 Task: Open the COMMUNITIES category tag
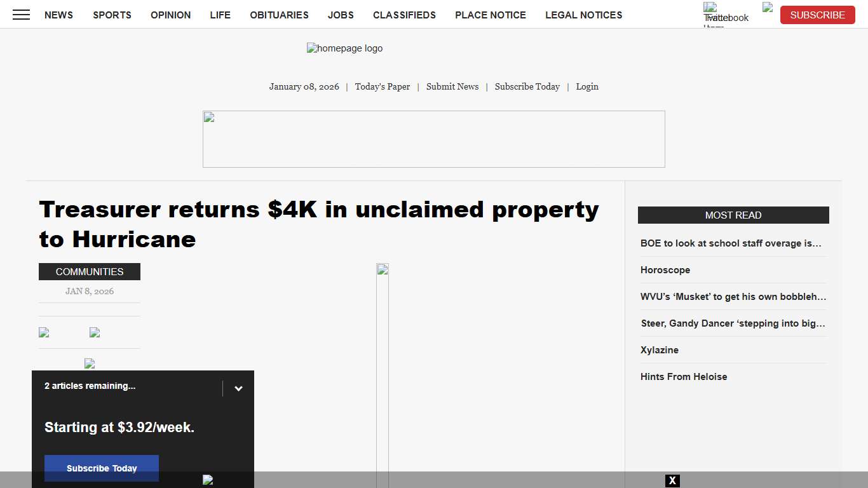pos(89,271)
